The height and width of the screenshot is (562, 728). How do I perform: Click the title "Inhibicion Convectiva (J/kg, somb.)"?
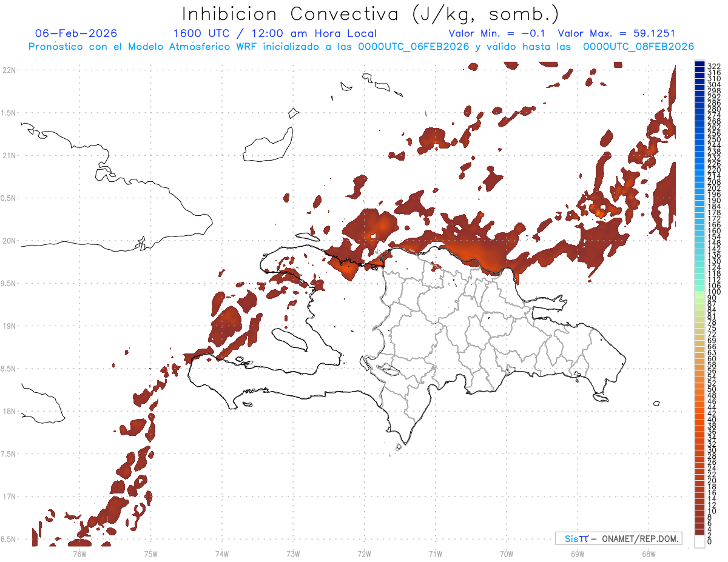(x=370, y=14)
